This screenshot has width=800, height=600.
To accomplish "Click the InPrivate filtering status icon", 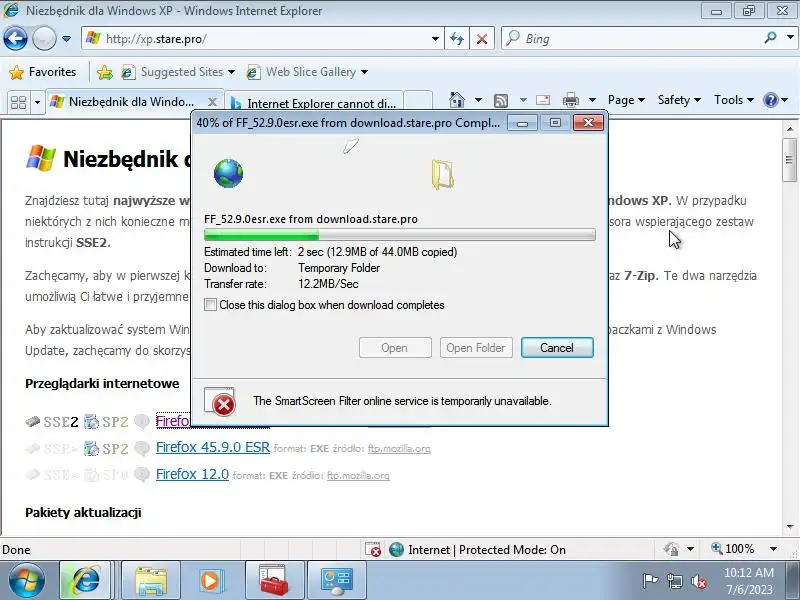I will pos(671,549).
